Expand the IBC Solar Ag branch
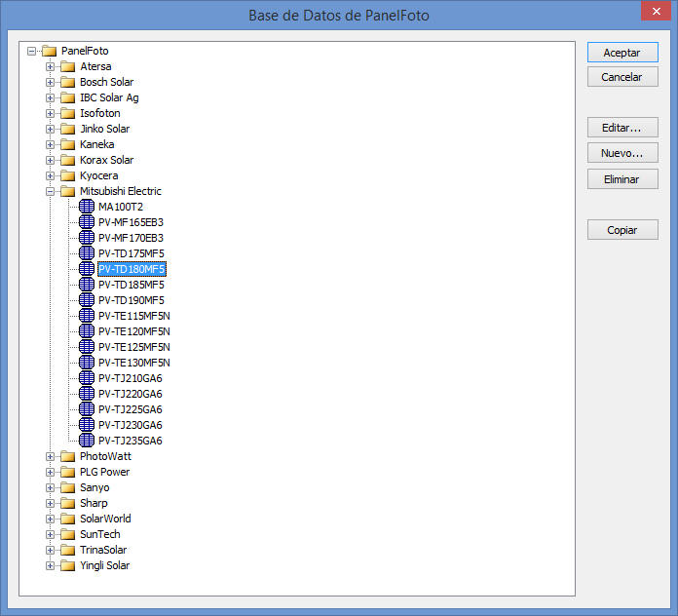Screen dimensions: 678x616 click(50, 97)
